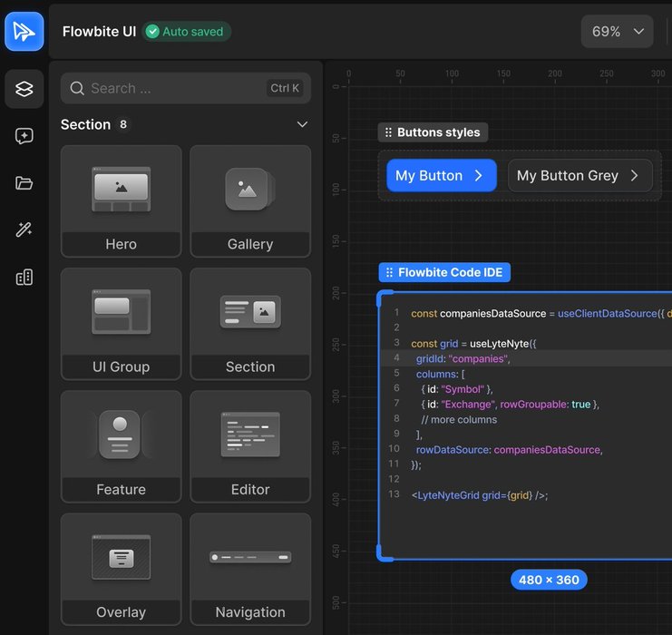Click the Feature card profile illustration
Viewport: 672px width, 635px height.
(x=120, y=435)
